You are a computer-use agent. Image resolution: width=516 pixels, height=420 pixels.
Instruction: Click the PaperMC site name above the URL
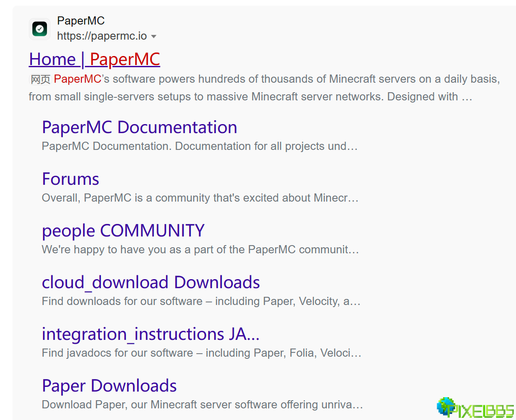tap(81, 21)
